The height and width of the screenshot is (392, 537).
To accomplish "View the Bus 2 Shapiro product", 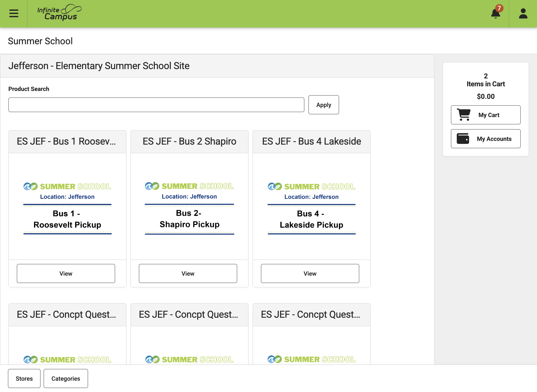I will point(188,273).
